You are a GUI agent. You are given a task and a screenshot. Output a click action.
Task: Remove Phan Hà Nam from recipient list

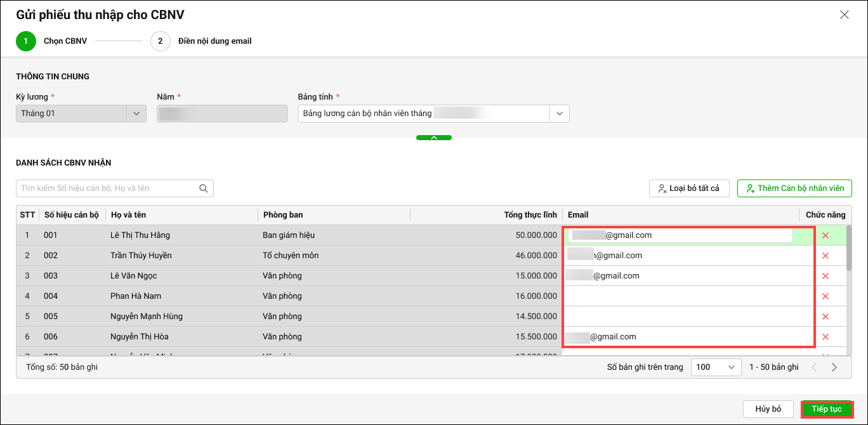click(x=825, y=296)
